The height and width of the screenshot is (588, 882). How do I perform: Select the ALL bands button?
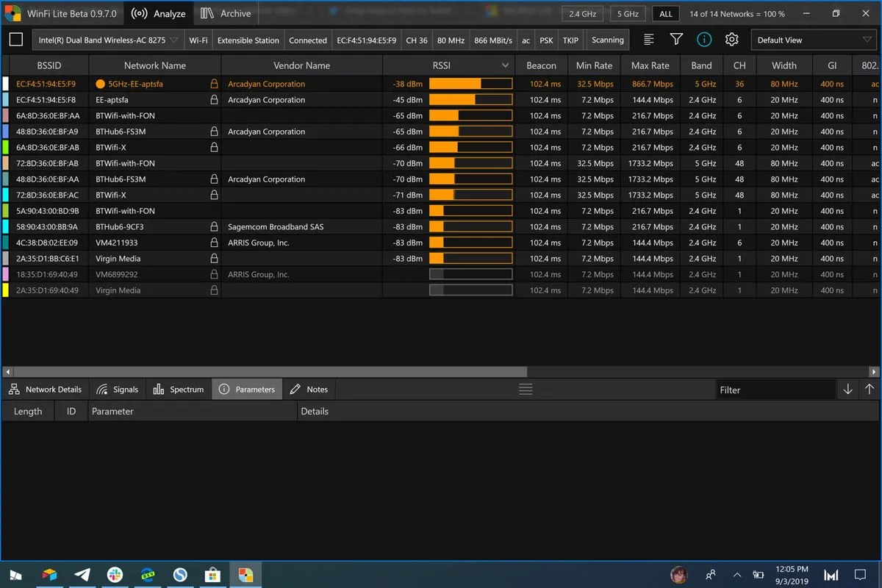666,14
